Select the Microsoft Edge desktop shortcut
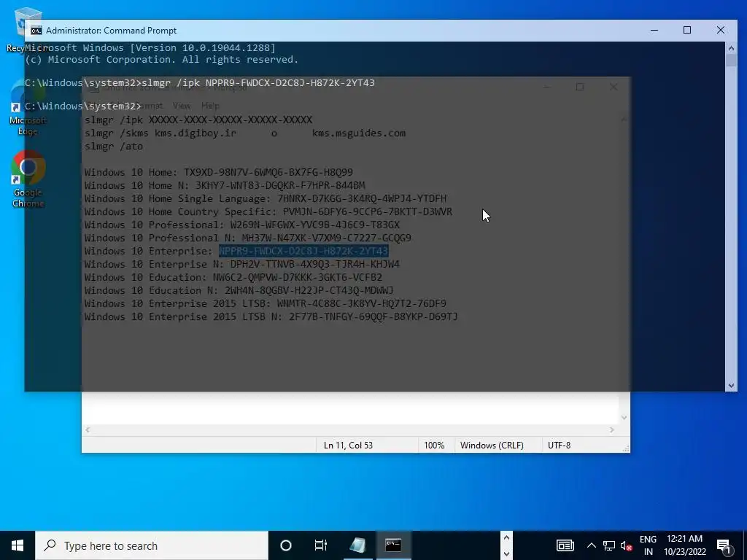747x560 pixels. point(28,109)
